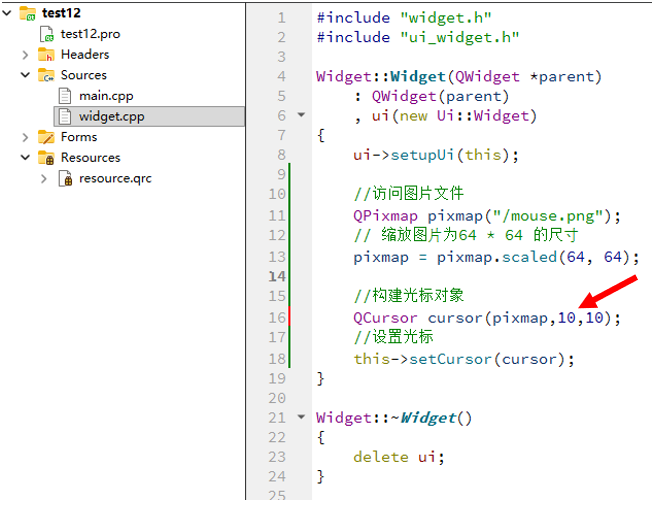
Task: Fold the code block at line 6
Action: click(301, 114)
